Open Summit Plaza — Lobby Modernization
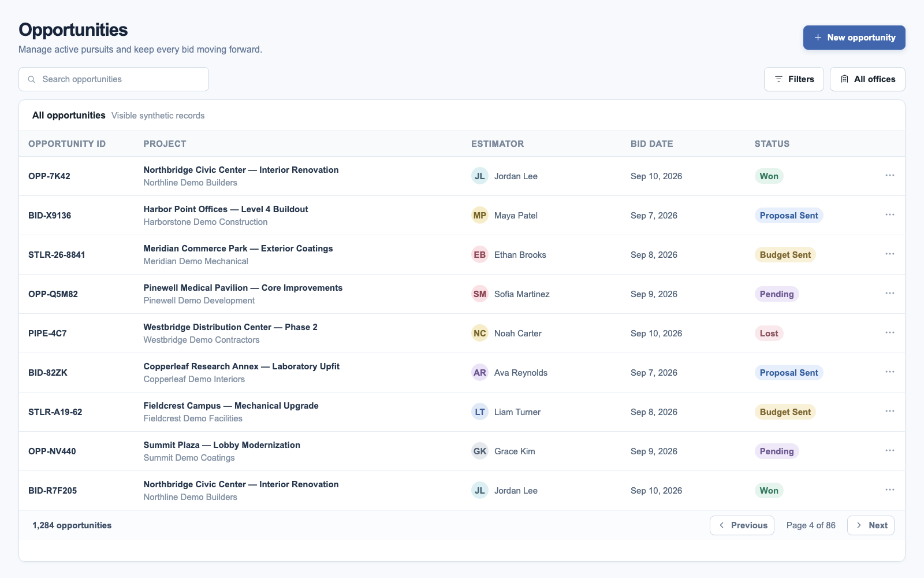The image size is (924, 578). [x=222, y=445]
